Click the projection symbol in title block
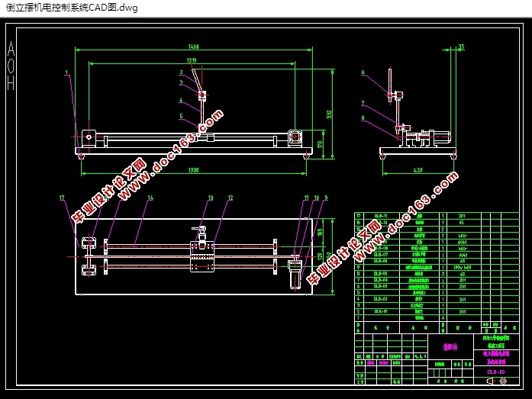 (x=496, y=381)
